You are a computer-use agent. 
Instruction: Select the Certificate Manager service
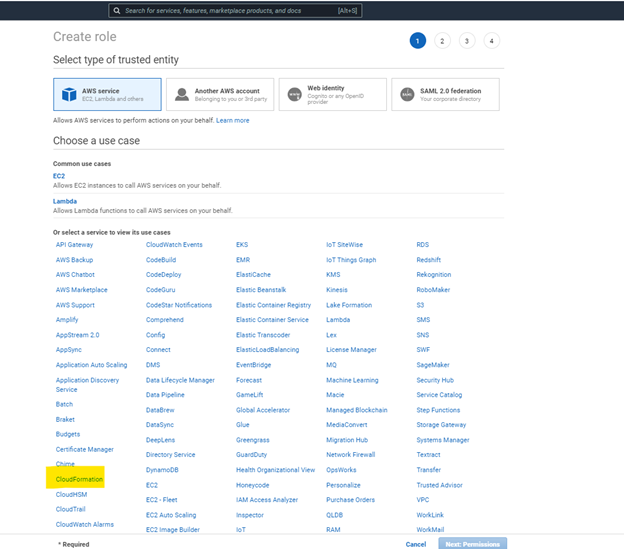pyautogui.click(x=85, y=449)
